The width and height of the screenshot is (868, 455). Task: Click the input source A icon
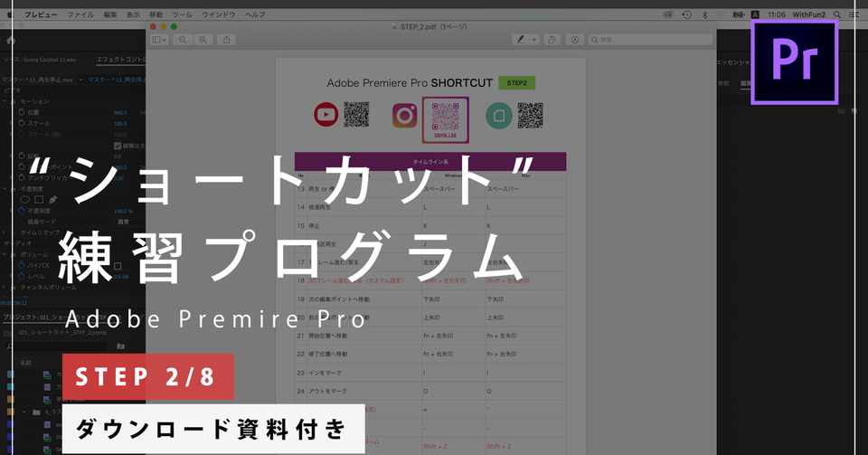(x=754, y=15)
